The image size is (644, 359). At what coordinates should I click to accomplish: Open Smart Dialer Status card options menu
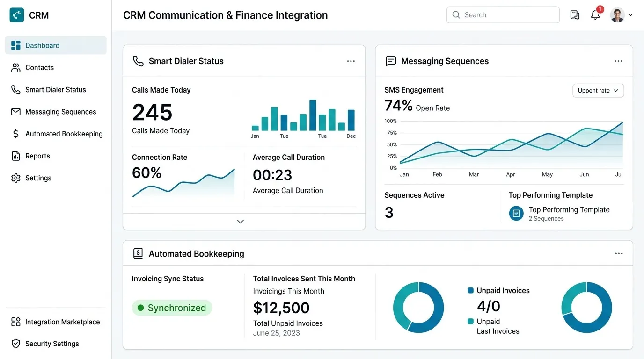coord(351,61)
